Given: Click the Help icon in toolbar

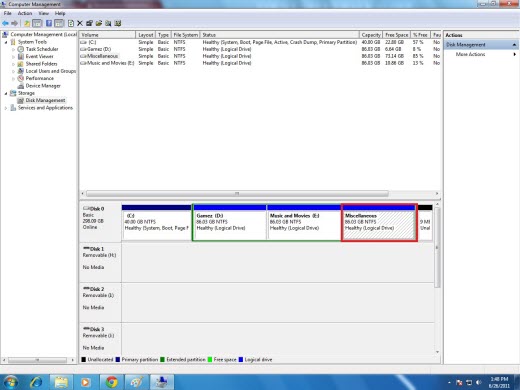Looking at the screenshot, I should coord(49,23).
